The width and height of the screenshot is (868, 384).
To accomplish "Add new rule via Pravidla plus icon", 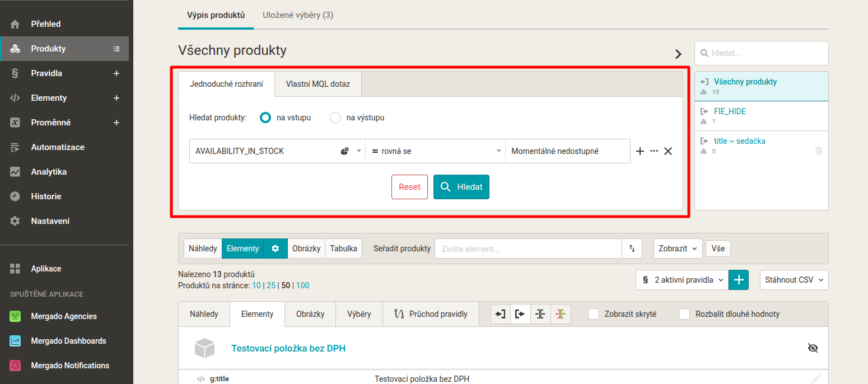I will click(116, 73).
